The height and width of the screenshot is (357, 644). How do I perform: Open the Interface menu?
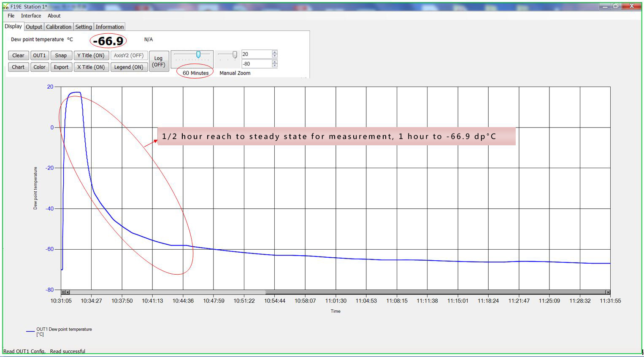coord(31,16)
